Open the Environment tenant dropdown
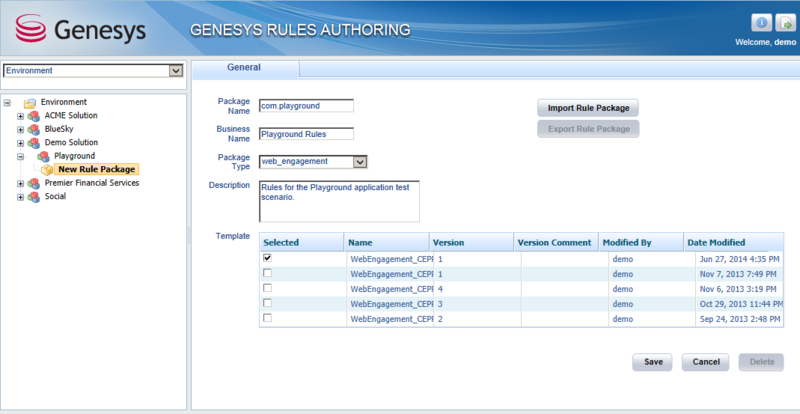This screenshot has width=800, height=414. (x=176, y=71)
